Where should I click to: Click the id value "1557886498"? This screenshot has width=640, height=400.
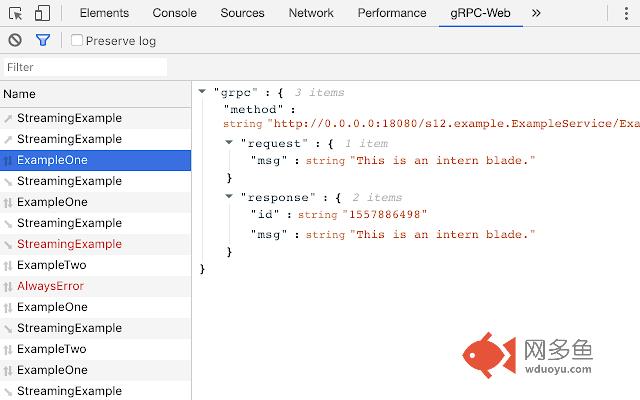pyautogui.click(x=384, y=214)
